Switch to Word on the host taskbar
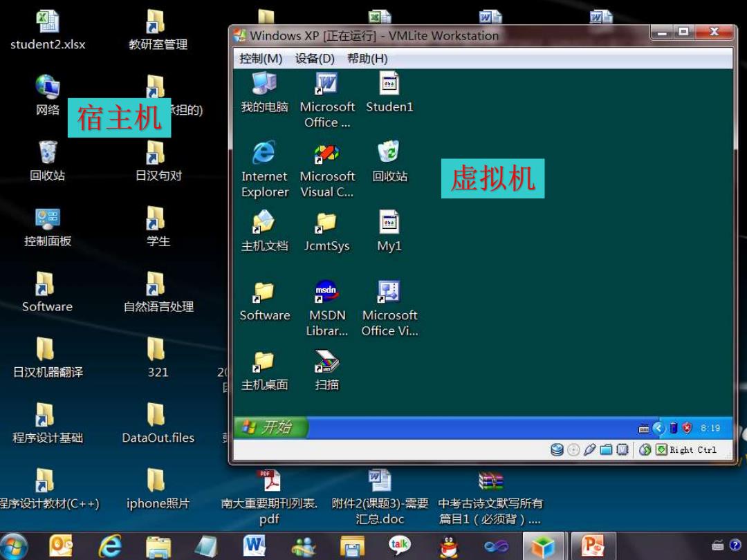The width and height of the screenshot is (747, 560). coord(255,545)
